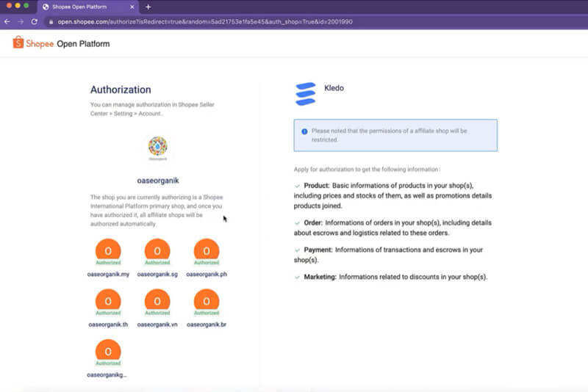Click the Authorization heading
This screenshot has width=588, height=392.
coord(121,90)
